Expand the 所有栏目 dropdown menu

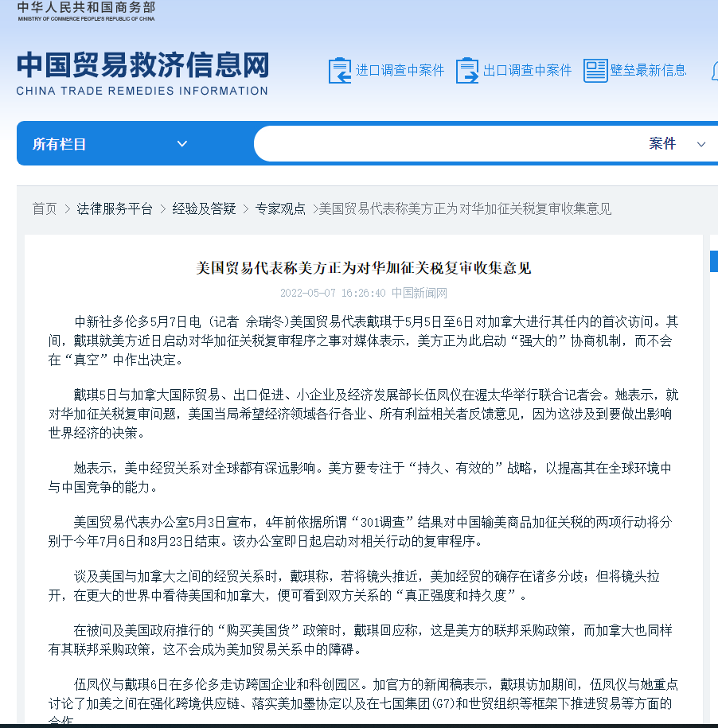coord(110,144)
